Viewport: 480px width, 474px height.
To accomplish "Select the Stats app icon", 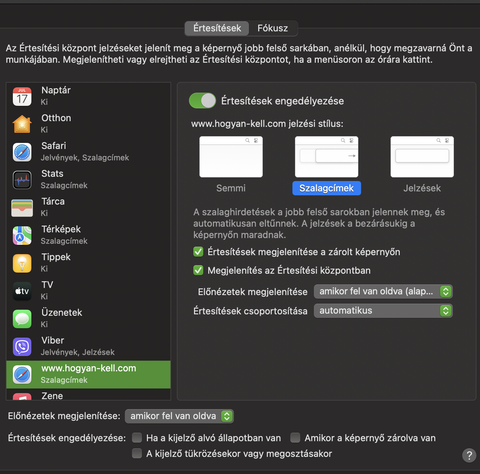I will 22,180.
